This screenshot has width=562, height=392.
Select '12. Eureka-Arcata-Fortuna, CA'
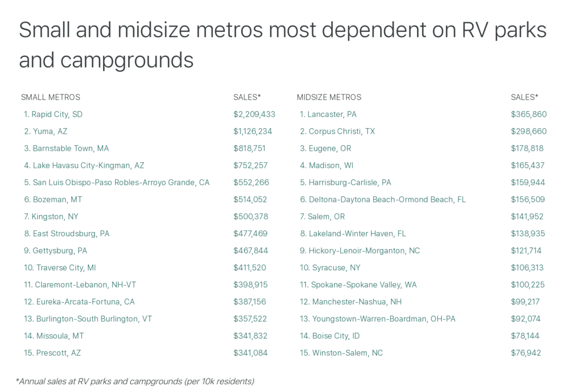click(79, 302)
